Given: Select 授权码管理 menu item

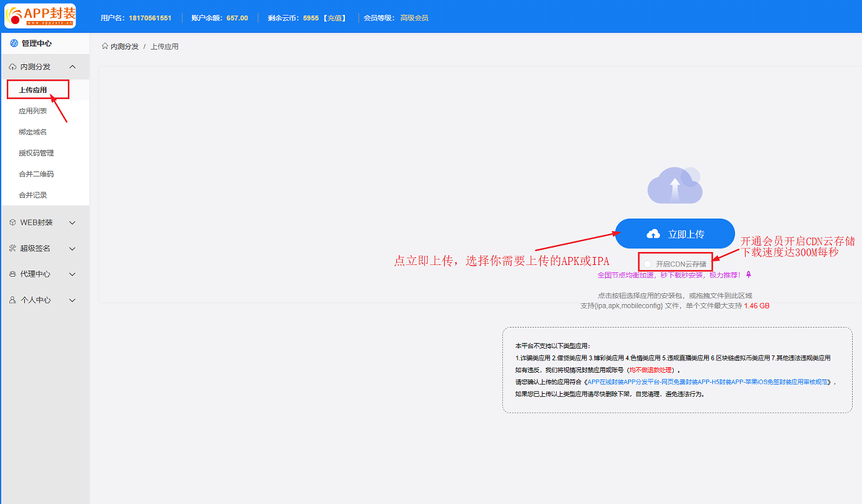Looking at the screenshot, I should (x=36, y=153).
